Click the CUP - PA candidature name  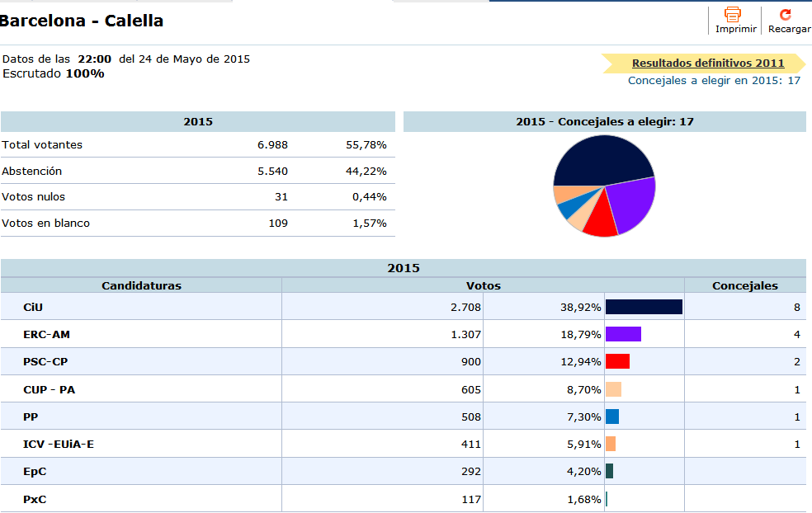coord(50,390)
